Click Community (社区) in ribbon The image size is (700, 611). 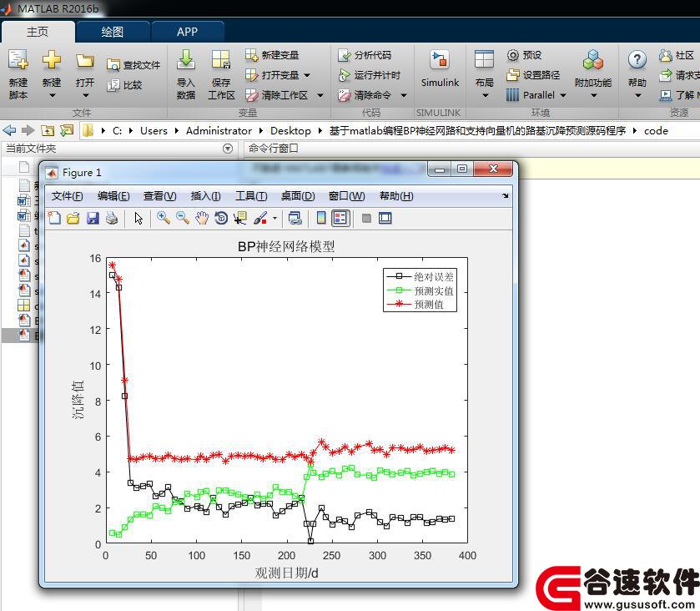click(x=676, y=55)
